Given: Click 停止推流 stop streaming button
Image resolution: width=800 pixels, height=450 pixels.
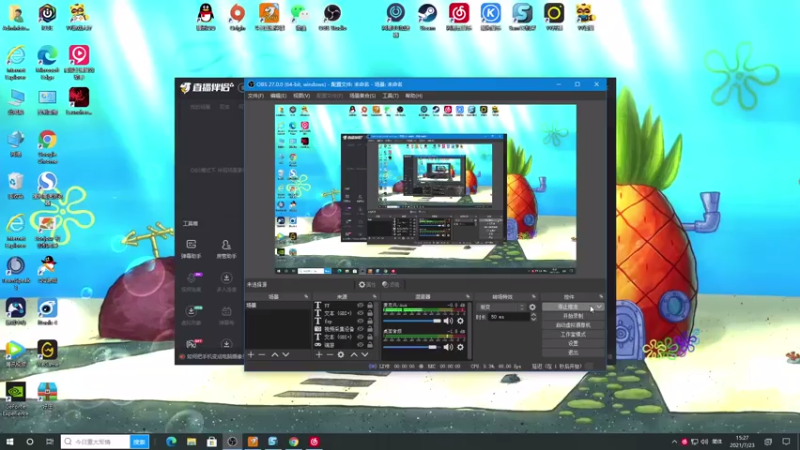Looking at the screenshot, I should point(568,307).
